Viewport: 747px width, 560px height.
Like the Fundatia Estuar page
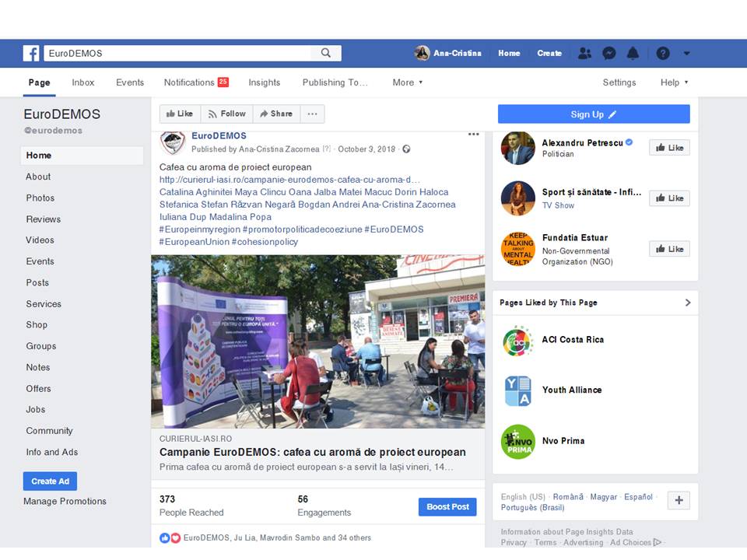[x=669, y=249]
